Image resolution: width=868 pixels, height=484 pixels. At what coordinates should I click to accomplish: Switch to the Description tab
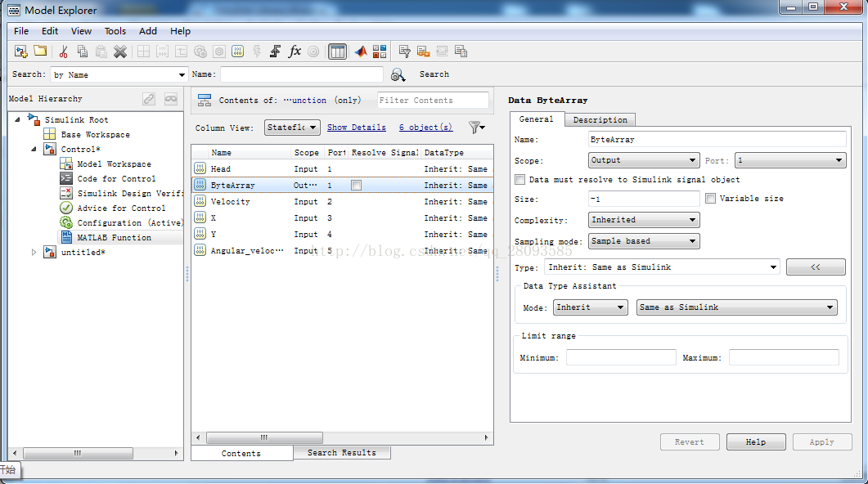[600, 120]
